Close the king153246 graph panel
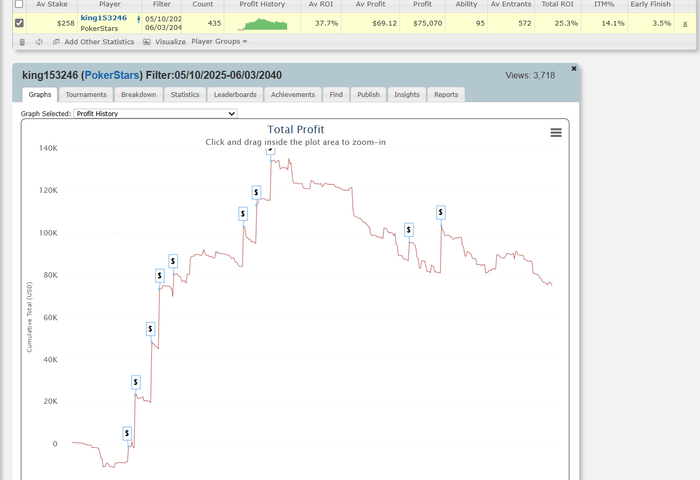Image resolution: width=700 pixels, height=480 pixels. coord(574,68)
